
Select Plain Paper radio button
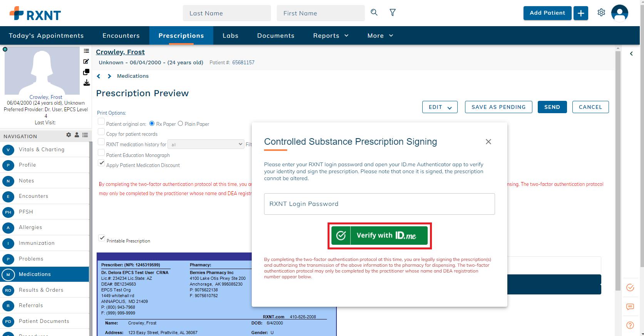coord(180,124)
